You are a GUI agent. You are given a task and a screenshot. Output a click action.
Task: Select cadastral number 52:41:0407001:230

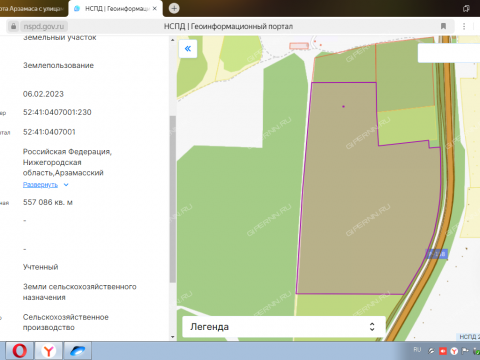pyautogui.click(x=57, y=112)
